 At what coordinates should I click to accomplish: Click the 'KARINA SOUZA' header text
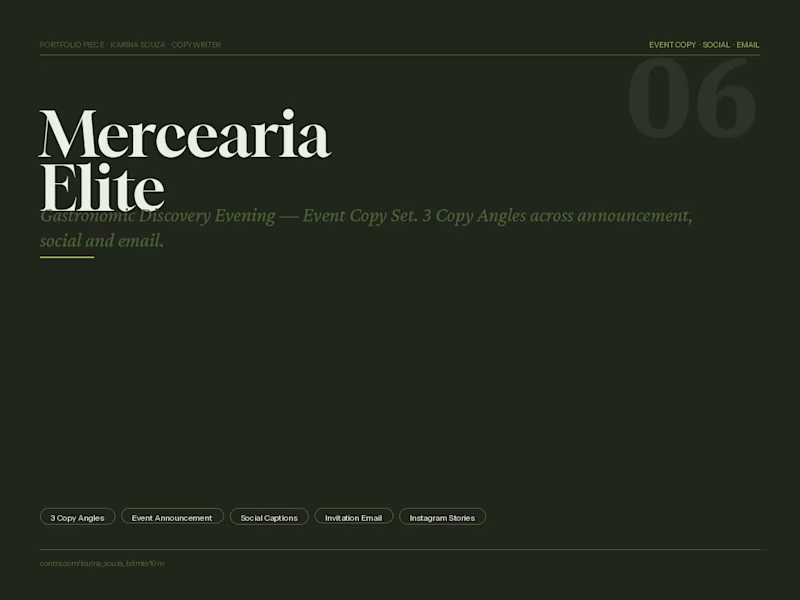coord(138,45)
